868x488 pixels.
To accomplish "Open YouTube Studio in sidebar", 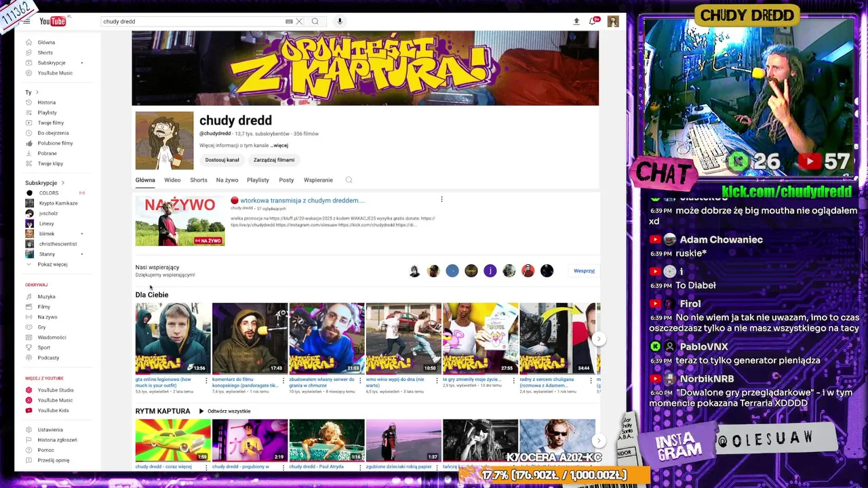I will point(54,390).
